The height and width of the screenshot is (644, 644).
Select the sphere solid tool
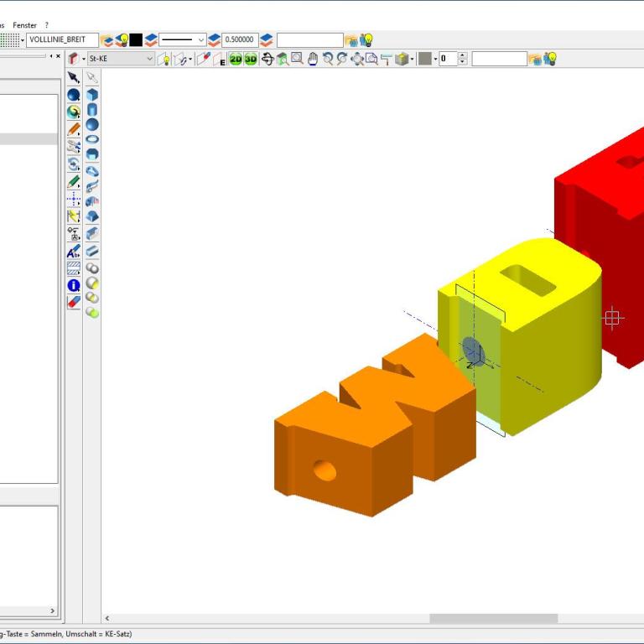coord(92,124)
